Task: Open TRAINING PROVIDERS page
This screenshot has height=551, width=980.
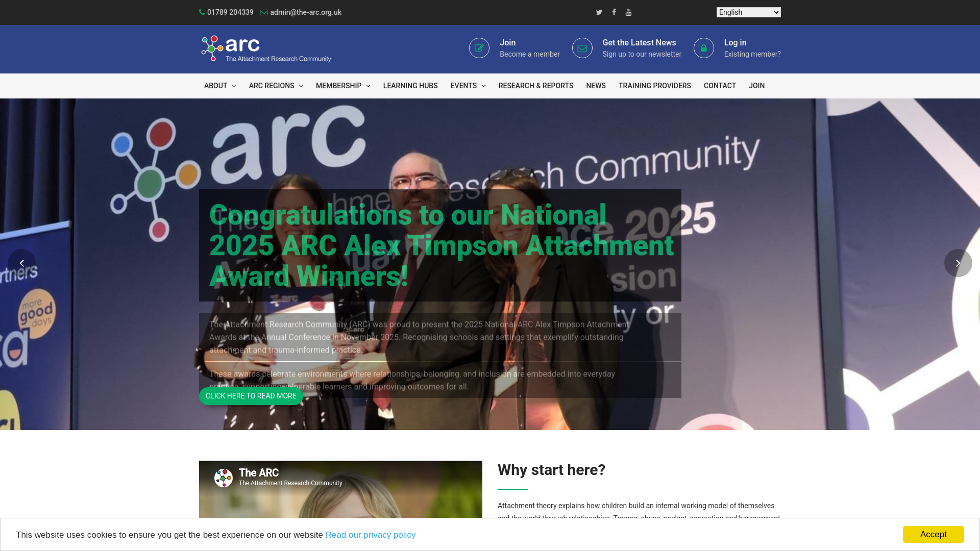Action: 655,86
